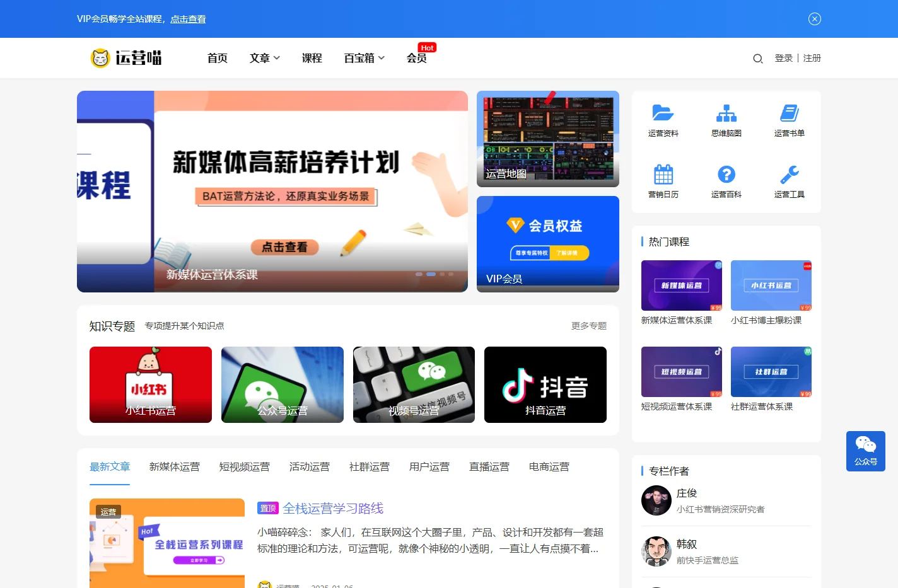
Task: Select the second carousel indicator dot
Action: 431,274
